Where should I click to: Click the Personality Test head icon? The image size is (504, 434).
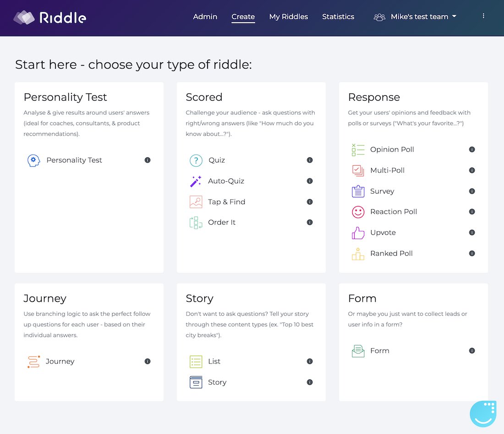[x=33, y=160]
